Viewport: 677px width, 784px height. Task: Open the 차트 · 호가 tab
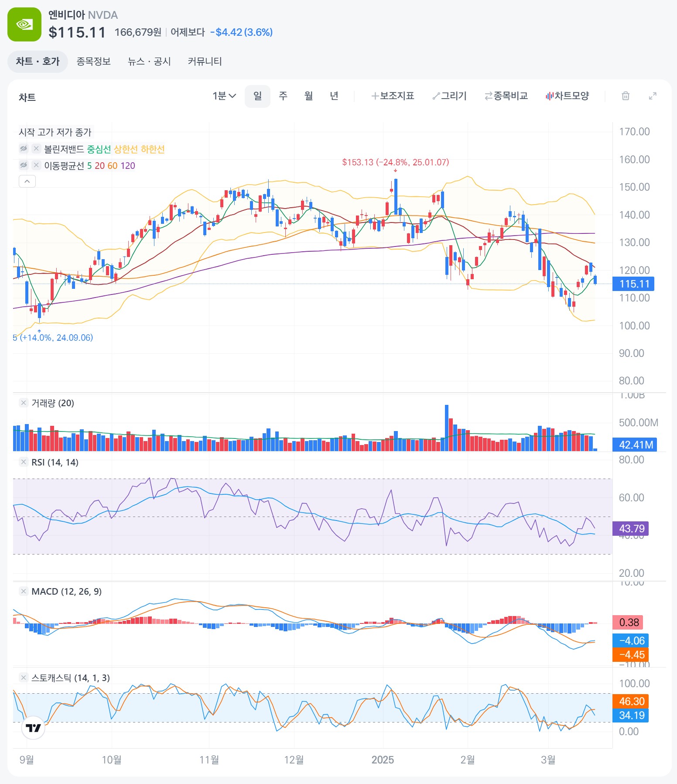coord(38,62)
